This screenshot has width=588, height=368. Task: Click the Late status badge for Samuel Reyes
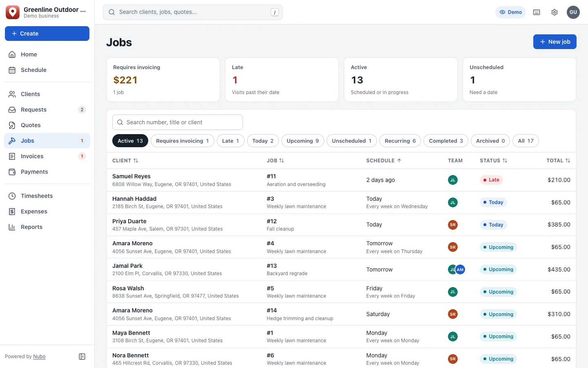pyautogui.click(x=491, y=180)
